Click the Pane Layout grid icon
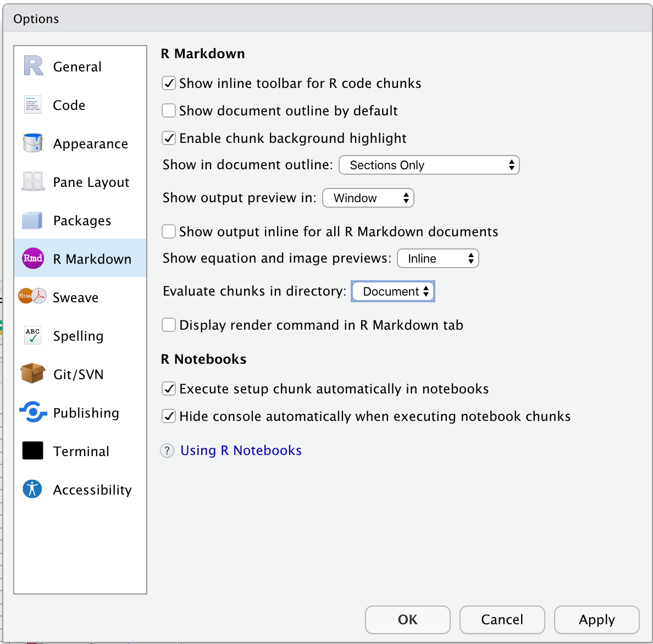 click(x=33, y=181)
